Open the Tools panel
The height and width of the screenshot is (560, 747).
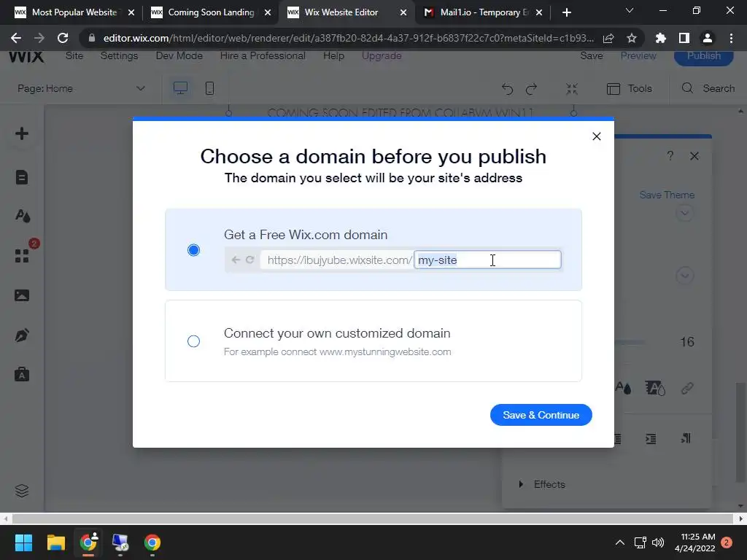click(x=629, y=88)
